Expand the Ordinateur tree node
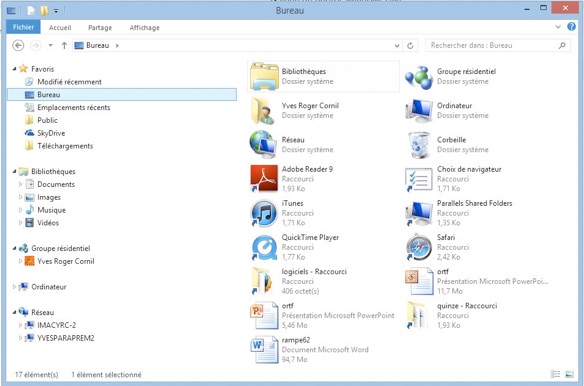Viewport: 584px width, 386px height. (x=14, y=287)
